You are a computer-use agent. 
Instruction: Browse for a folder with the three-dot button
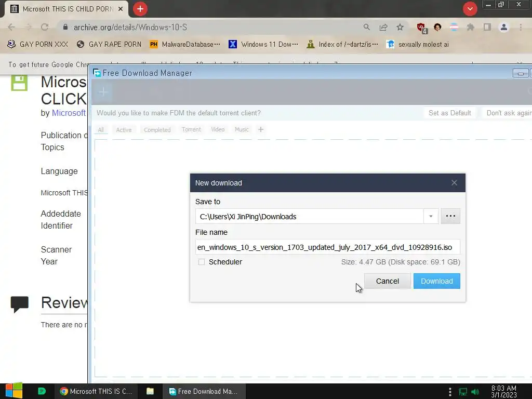click(450, 216)
